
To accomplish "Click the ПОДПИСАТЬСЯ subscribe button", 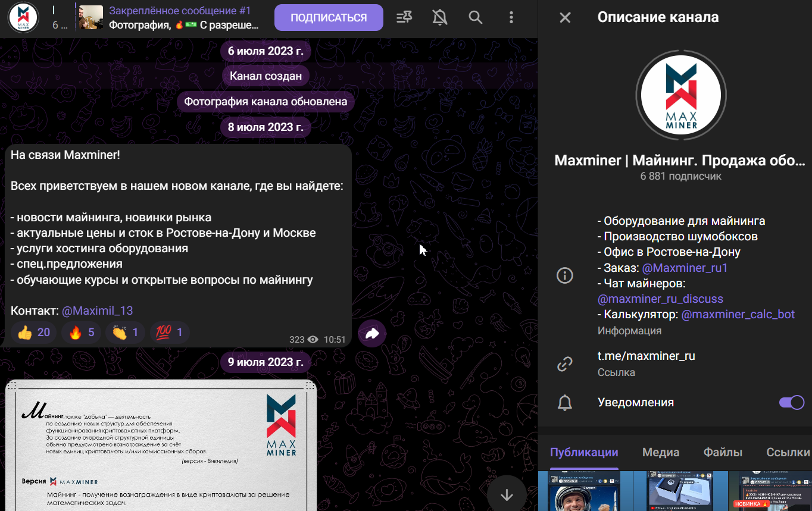I will click(329, 18).
